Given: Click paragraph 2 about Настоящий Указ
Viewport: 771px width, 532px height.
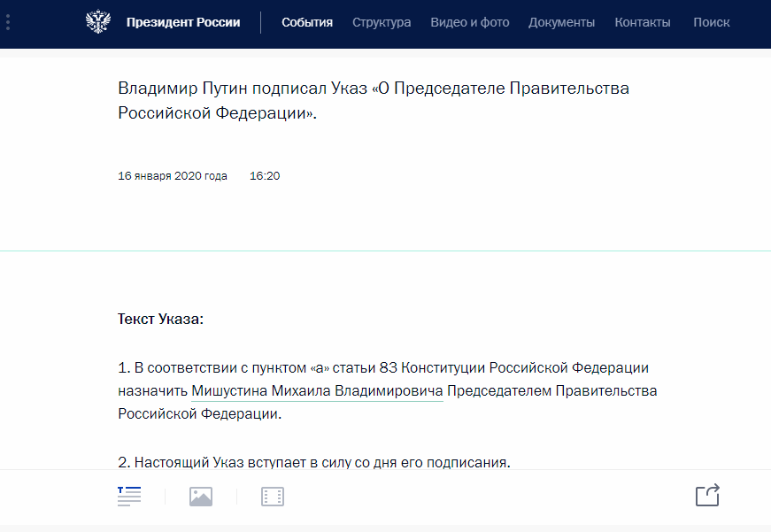Looking at the screenshot, I should [x=314, y=462].
